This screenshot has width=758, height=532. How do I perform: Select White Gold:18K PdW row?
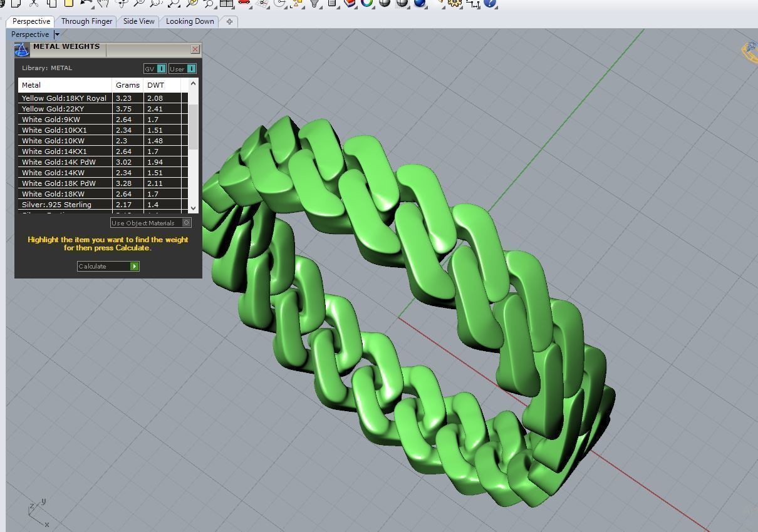(x=103, y=183)
